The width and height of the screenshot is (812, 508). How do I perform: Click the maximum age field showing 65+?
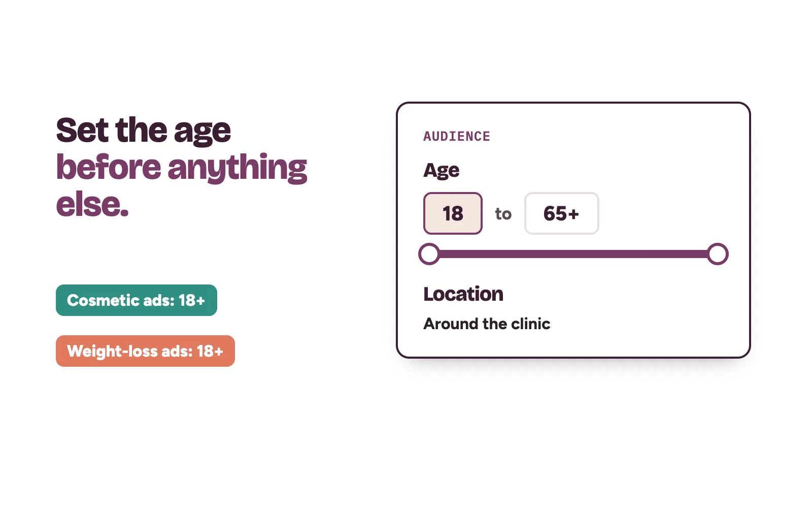point(561,213)
